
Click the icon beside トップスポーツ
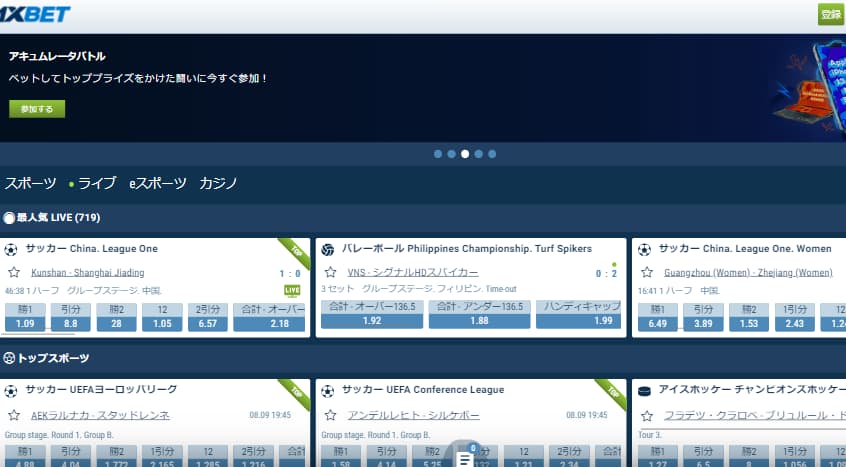pos(9,358)
